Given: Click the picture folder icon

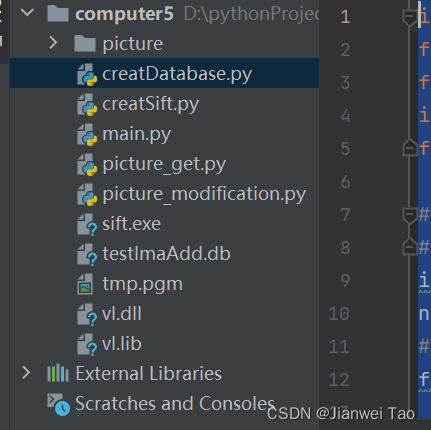Looking at the screenshot, I should click(x=85, y=44).
